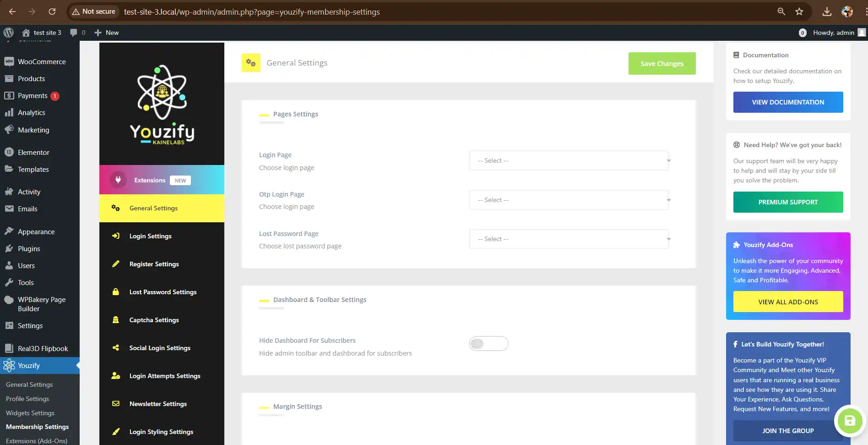The width and height of the screenshot is (868, 445).
Task: Click Premium Support button
Action: 788,202
